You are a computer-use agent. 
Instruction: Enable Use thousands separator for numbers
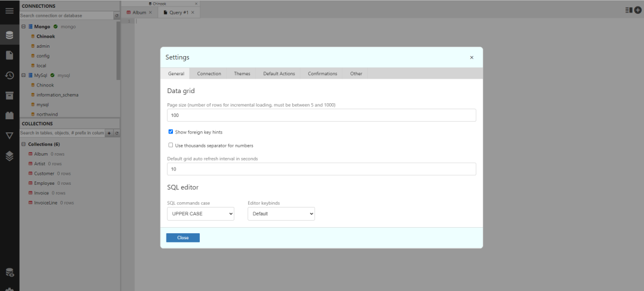click(171, 145)
